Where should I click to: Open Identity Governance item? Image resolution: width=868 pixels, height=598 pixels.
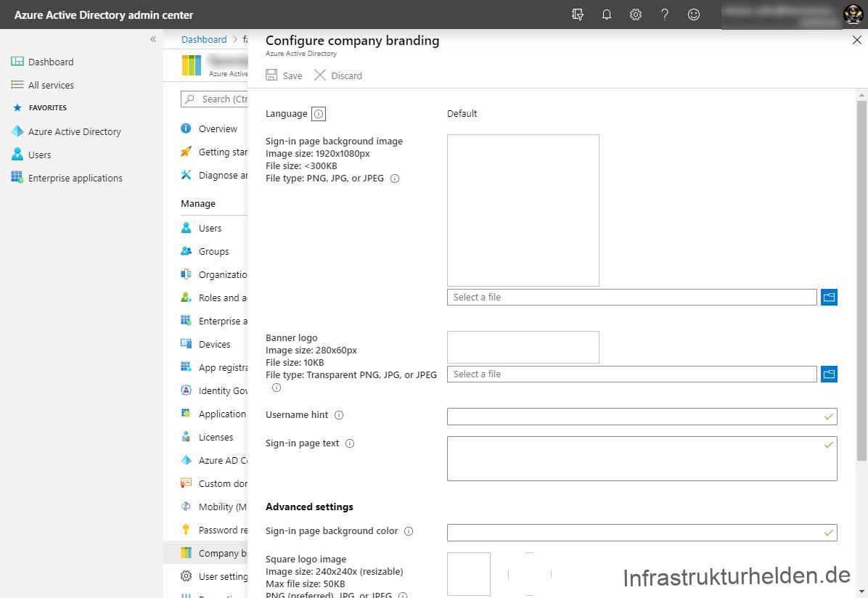pyautogui.click(x=213, y=391)
